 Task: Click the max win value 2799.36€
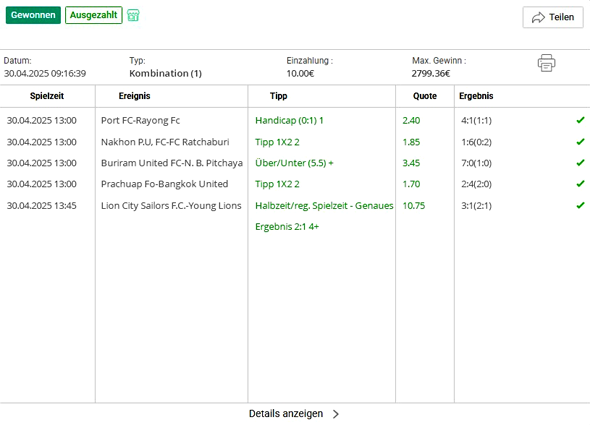430,73
